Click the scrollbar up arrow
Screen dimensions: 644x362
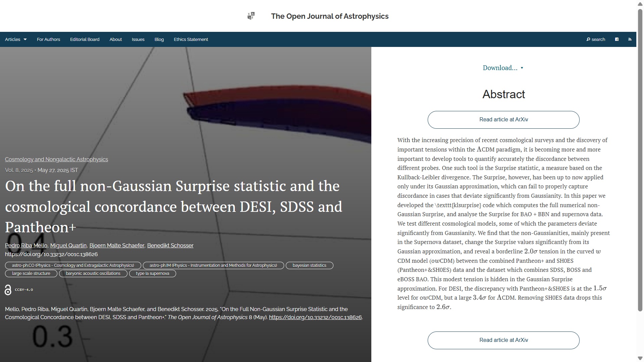pyautogui.click(x=640, y=3)
